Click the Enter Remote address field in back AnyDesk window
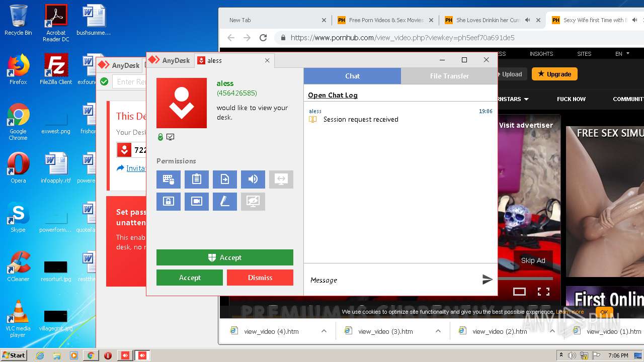 [130, 81]
